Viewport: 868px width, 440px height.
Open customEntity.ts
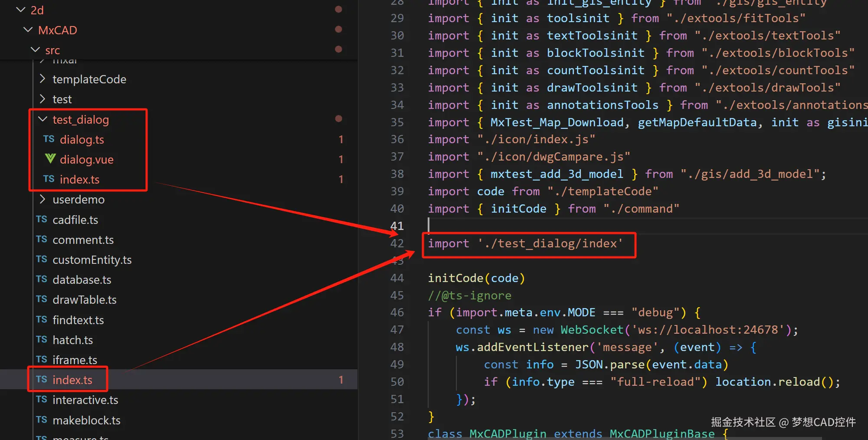point(92,259)
